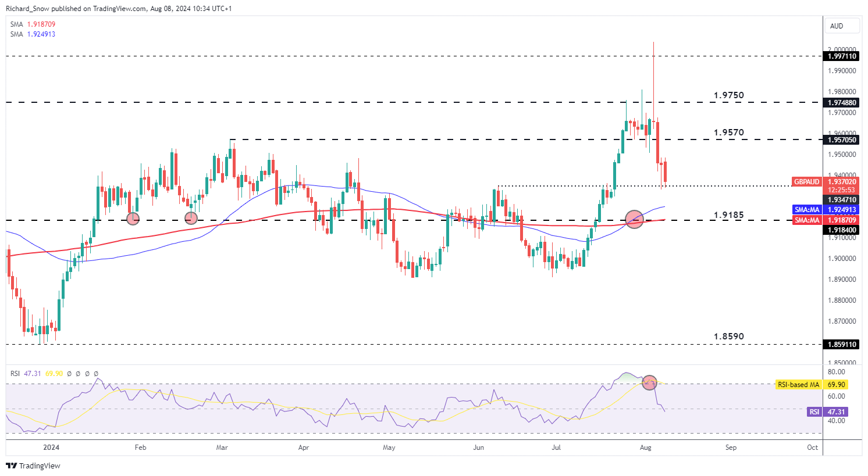
Task: Click the Jun time axis label
Action: 478,448
